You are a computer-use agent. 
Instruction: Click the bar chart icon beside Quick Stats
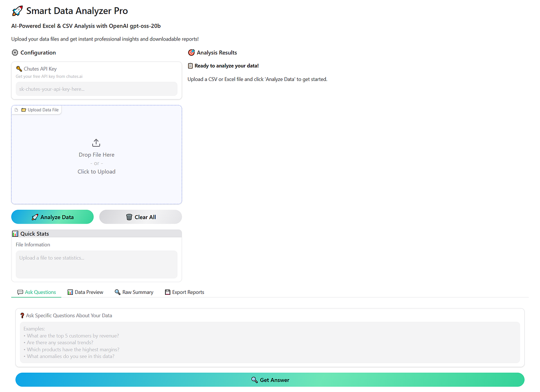tap(15, 233)
